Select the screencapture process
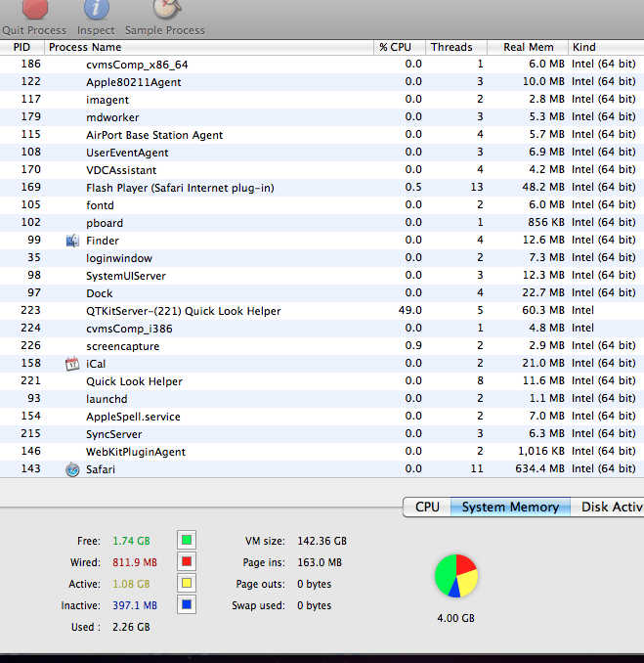This screenshot has width=644, height=663. pos(322,346)
